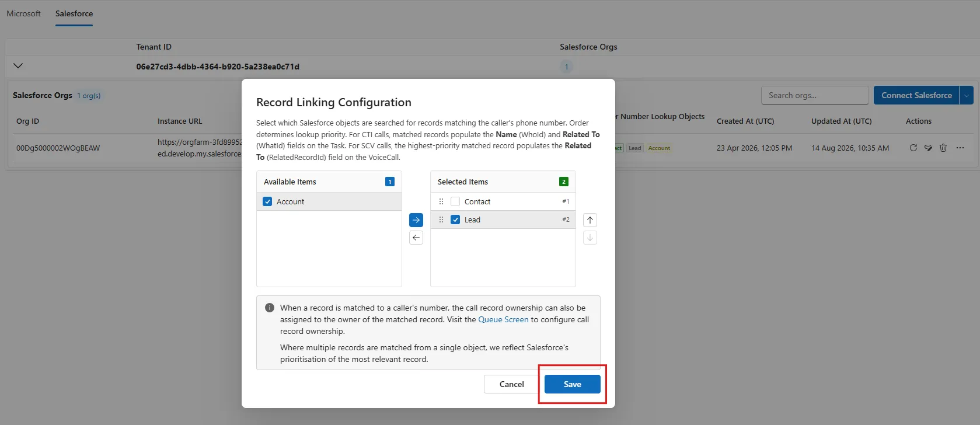Image resolution: width=980 pixels, height=425 pixels.
Task: Click the Created At (UTC) column header
Action: [745, 121]
